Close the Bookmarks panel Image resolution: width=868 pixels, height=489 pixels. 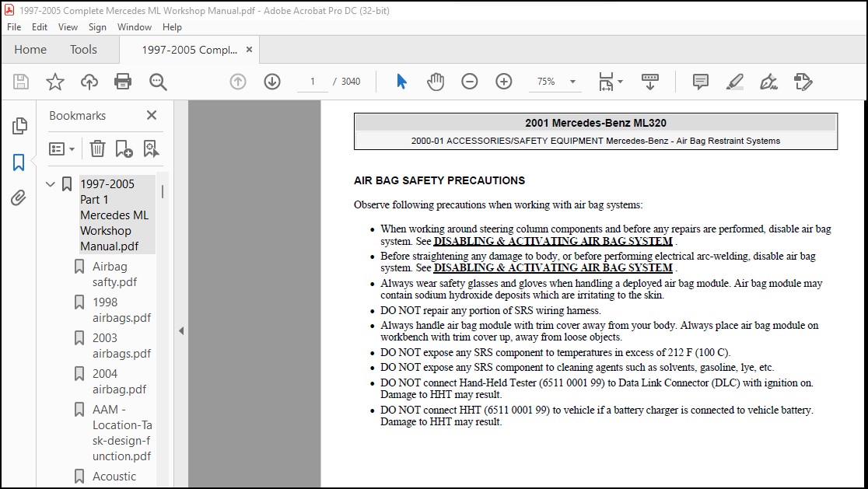[152, 115]
